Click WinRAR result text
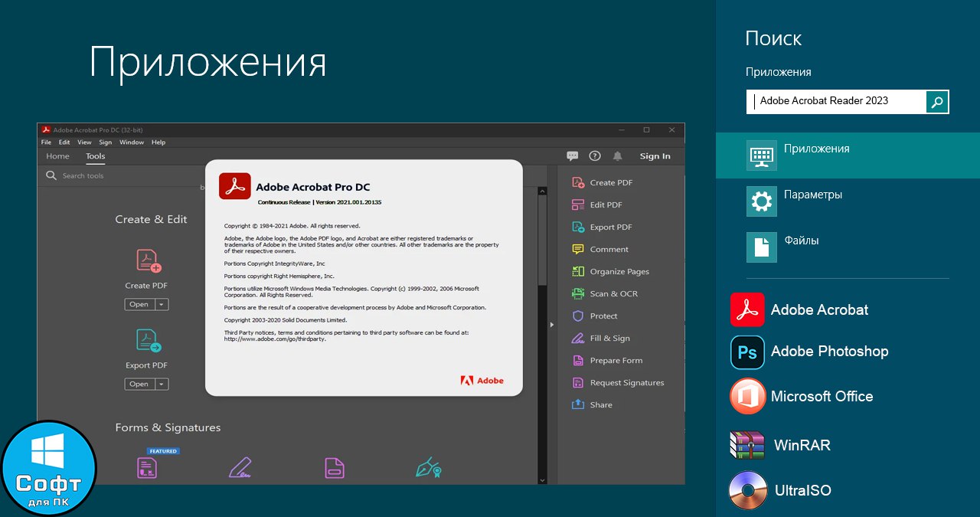 click(802, 445)
